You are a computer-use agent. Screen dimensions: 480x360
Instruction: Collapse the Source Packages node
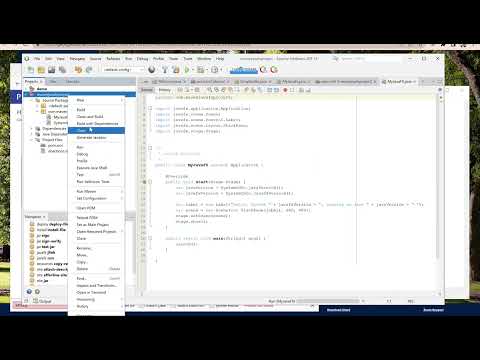pos(32,100)
